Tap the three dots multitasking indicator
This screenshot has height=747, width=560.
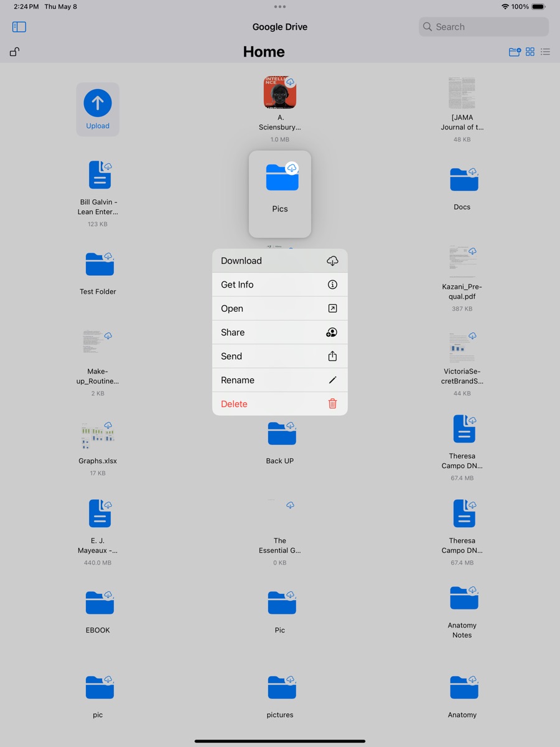click(280, 7)
